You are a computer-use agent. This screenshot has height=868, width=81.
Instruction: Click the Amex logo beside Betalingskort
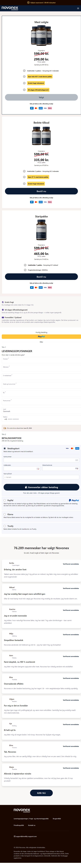pos(77,449)
